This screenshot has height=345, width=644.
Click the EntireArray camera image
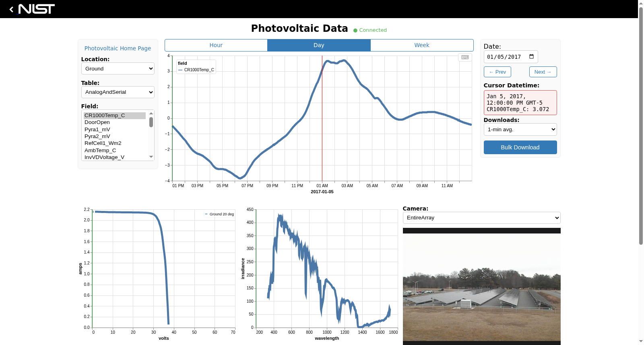[481, 287]
